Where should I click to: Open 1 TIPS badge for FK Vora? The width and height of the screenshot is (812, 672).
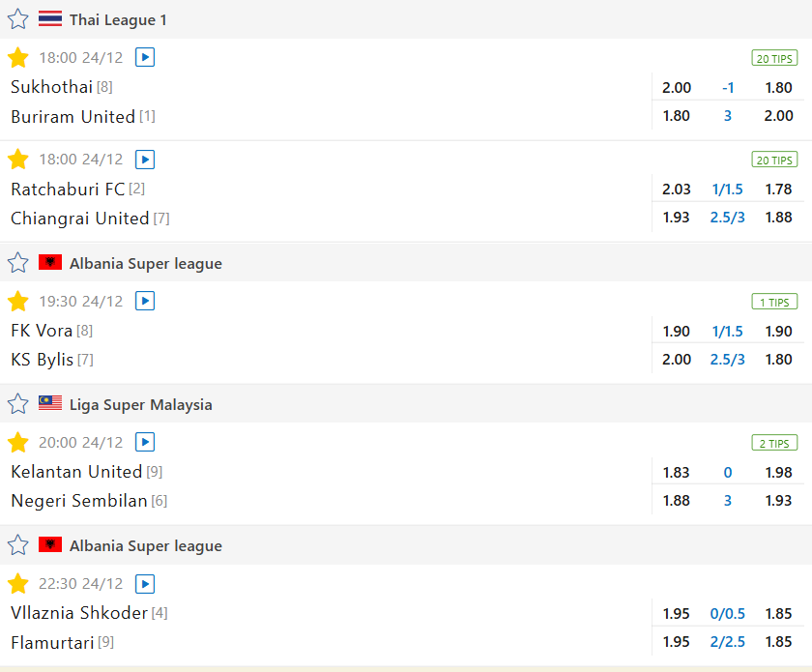774,302
